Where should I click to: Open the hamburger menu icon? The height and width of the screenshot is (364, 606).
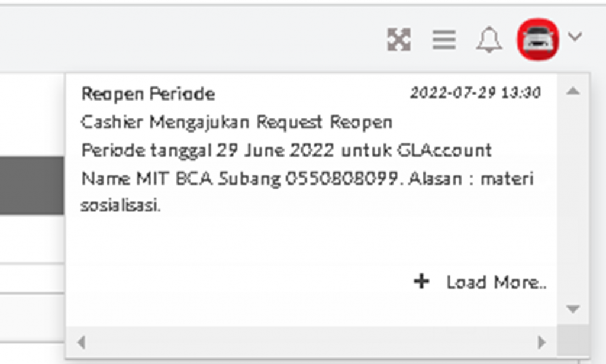[444, 40]
